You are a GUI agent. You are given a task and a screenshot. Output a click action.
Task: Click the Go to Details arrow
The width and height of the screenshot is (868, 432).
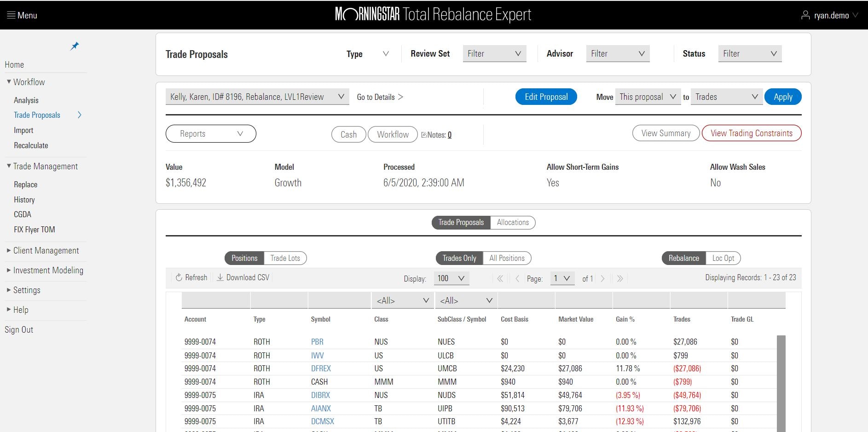pos(400,97)
